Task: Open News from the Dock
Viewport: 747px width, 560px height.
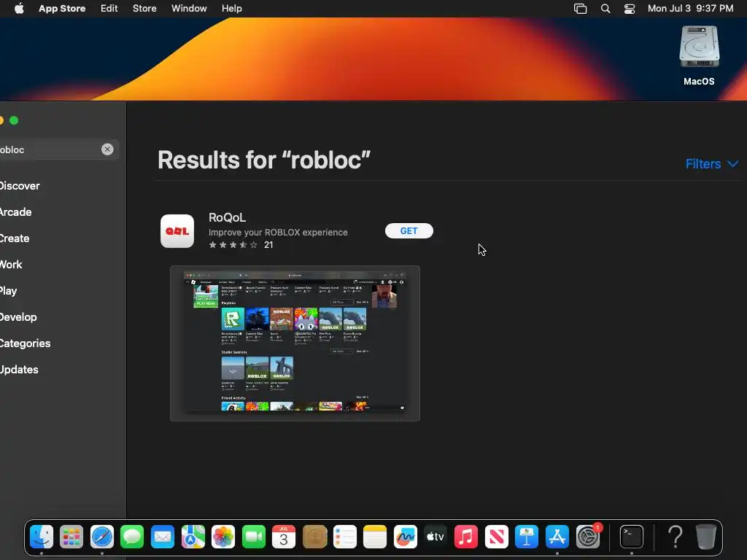Action: pos(496,537)
